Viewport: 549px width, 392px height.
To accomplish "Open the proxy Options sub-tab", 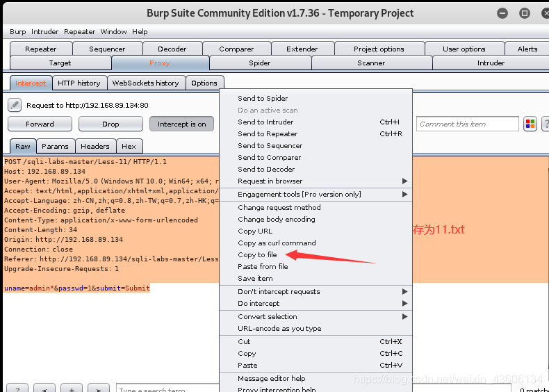I will click(x=204, y=83).
